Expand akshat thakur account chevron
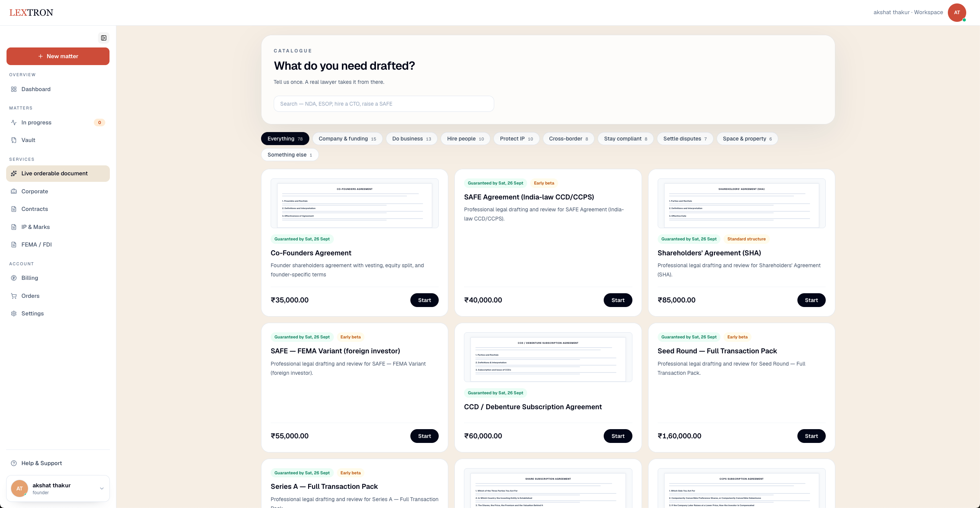Viewport: 980px width, 508px height. (102, 488)
